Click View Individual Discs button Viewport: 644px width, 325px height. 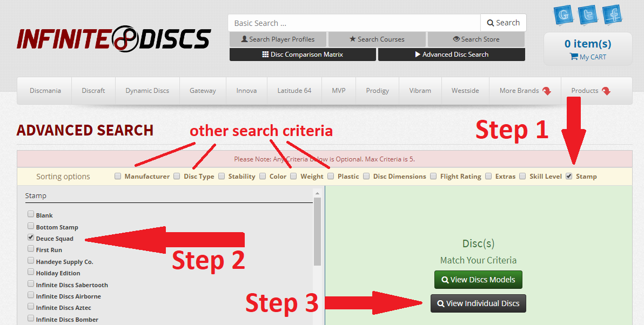(478, 303)
